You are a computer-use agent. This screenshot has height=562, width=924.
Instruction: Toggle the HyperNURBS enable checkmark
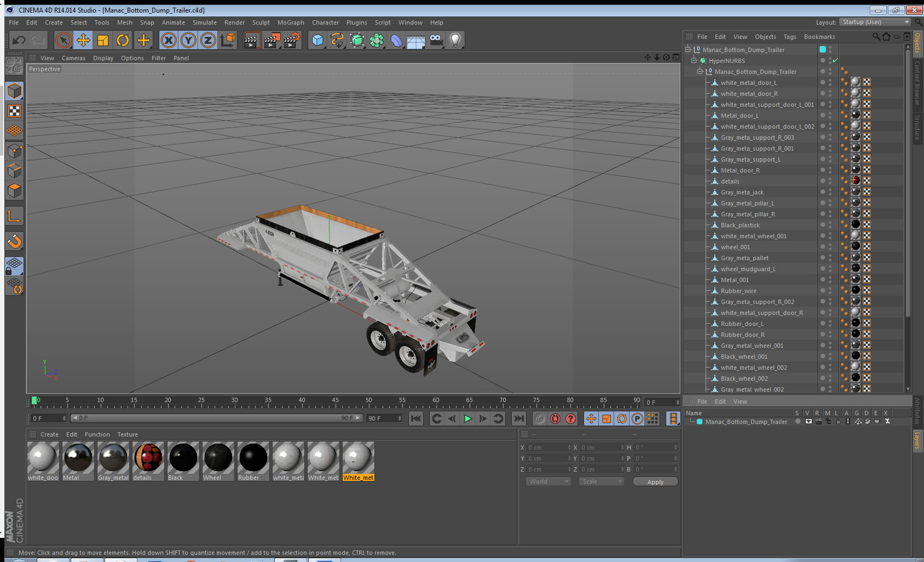[x=835, y=61]
